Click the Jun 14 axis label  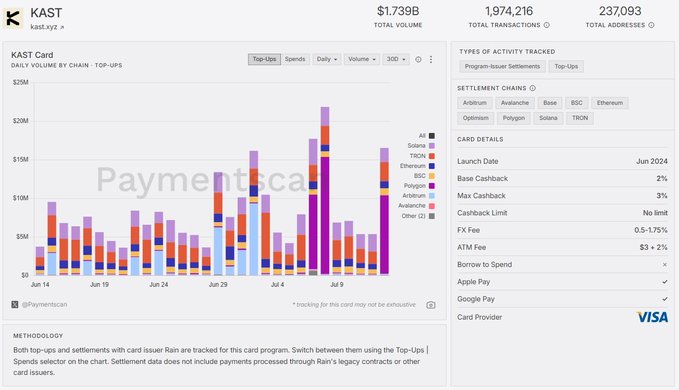pyautogui.click(x=40, y=285)
